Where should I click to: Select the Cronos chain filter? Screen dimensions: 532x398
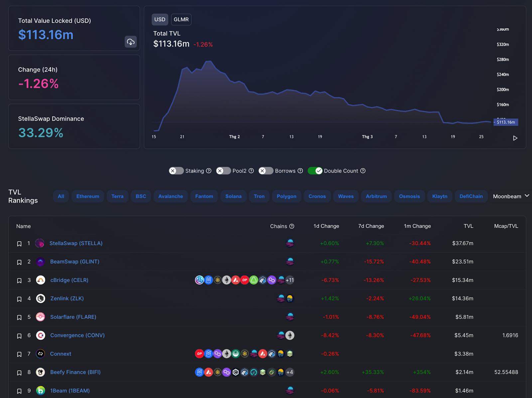point(317,196)
